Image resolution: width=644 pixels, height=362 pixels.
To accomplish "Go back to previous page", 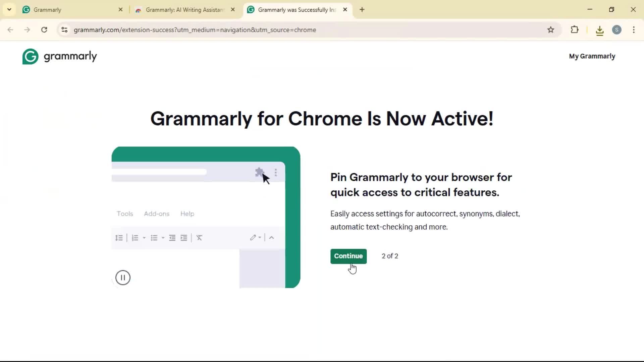I will tap(10, 30).
